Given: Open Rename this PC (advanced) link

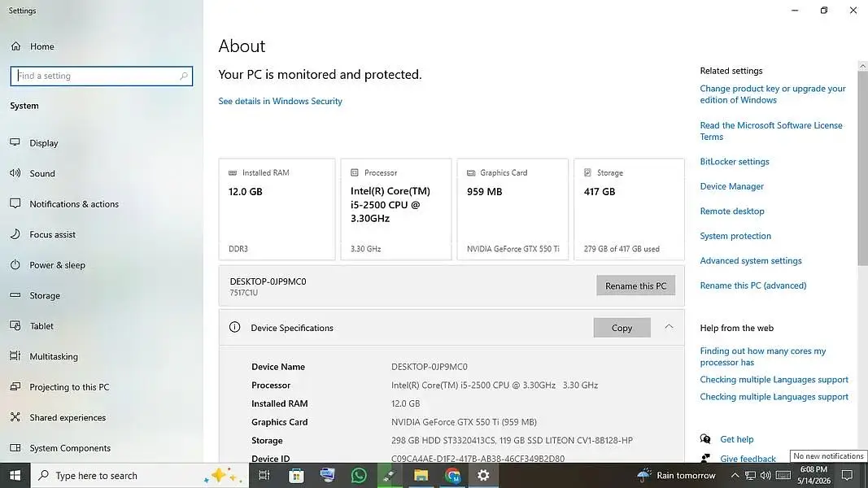Looking at the screenshot, I should coord(752,285).
